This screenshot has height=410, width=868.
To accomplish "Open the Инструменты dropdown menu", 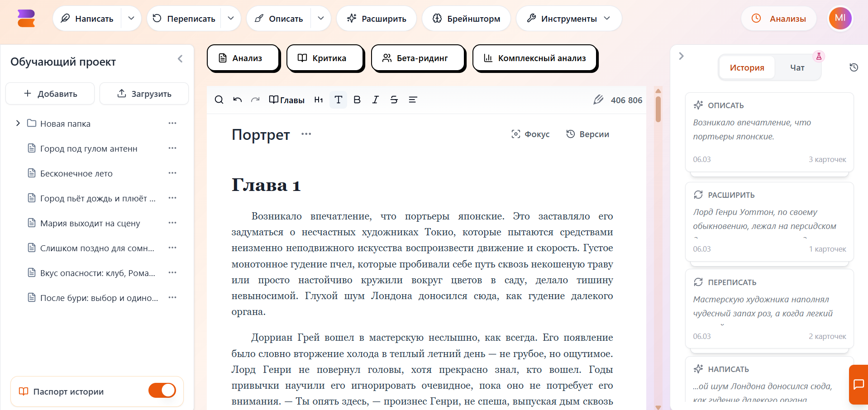I will click(x=569, y=19).
